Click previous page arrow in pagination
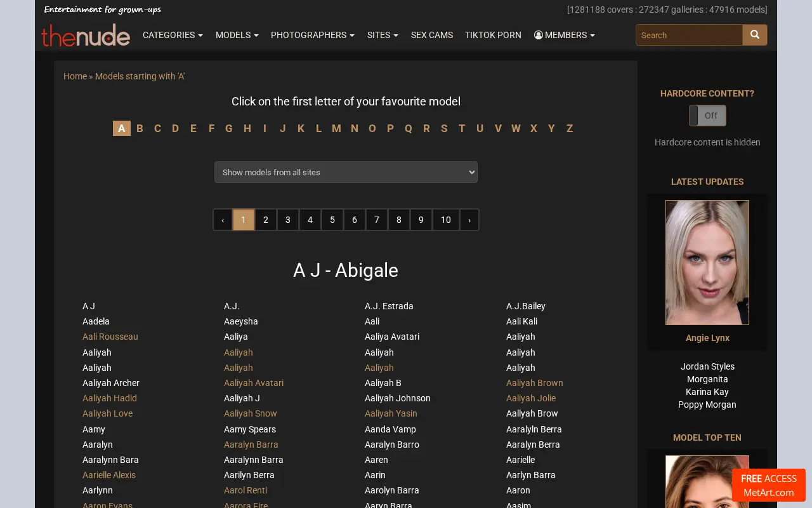The width and height of the screenshot is (812, 508). [x=223, y=220]
